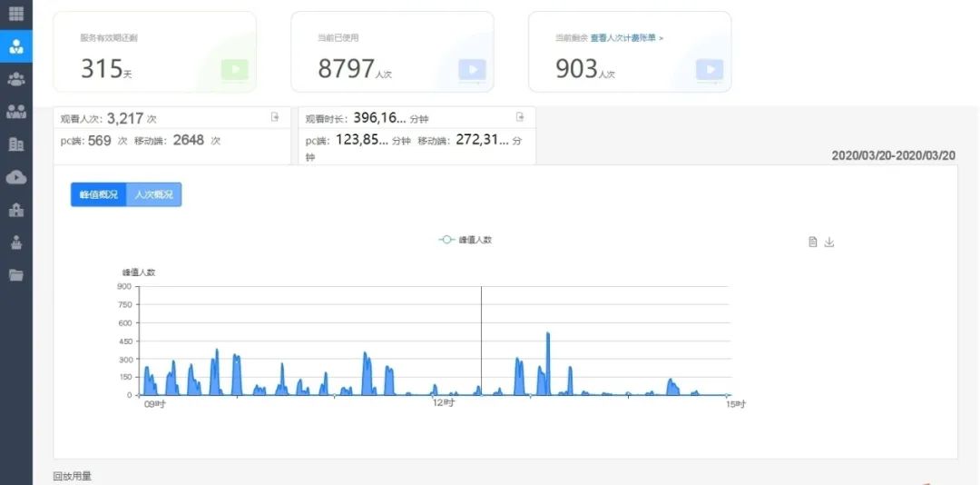Click the green play icon on 315天 card
Viewport: 980px width, 485px height.
[x=235, y=70]
